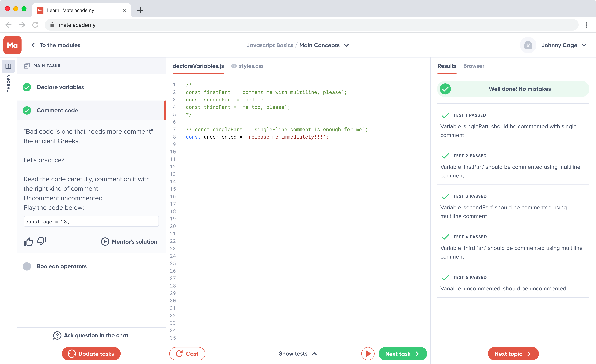Click the const age code field

(91, 221)
